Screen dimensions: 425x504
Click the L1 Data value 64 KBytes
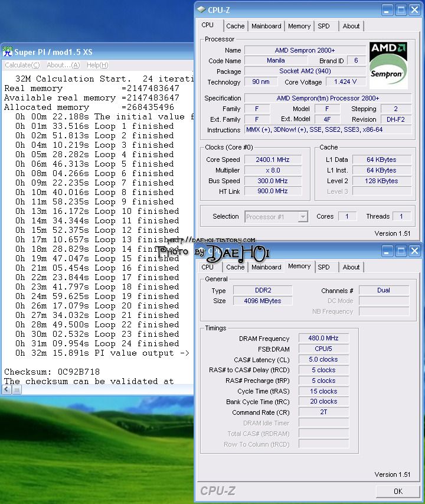(x=382, y=160)
